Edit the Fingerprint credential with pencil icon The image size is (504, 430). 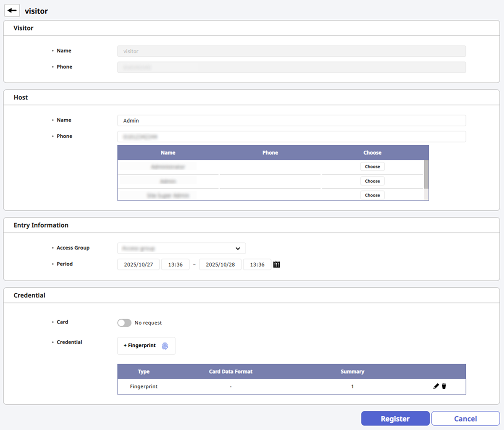pyautogui.click(x=436, y=386)
